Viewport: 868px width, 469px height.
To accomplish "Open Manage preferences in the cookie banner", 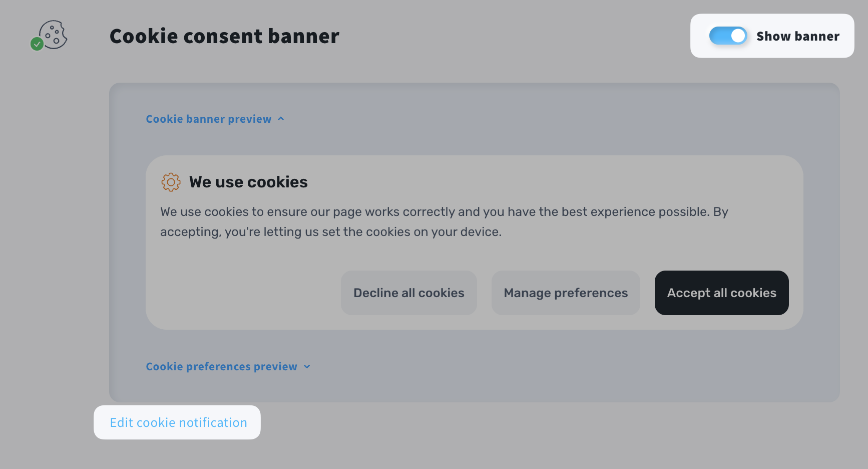I will point(566,293).
